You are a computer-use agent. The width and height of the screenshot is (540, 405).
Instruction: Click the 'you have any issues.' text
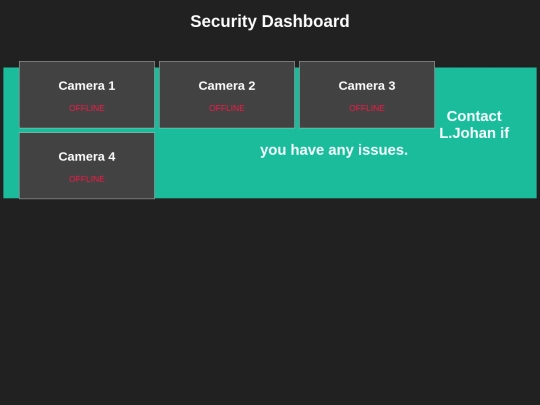pos(334,150)
